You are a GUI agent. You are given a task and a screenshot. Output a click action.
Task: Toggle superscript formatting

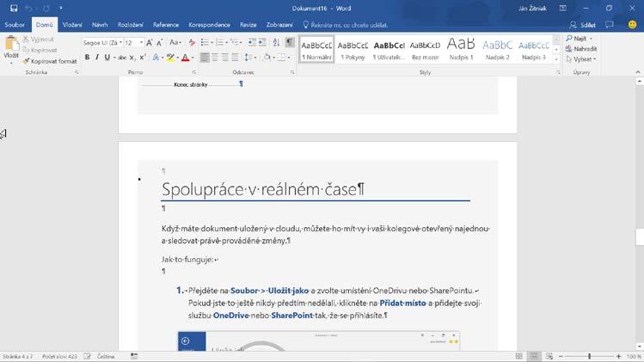coord(143,58)
